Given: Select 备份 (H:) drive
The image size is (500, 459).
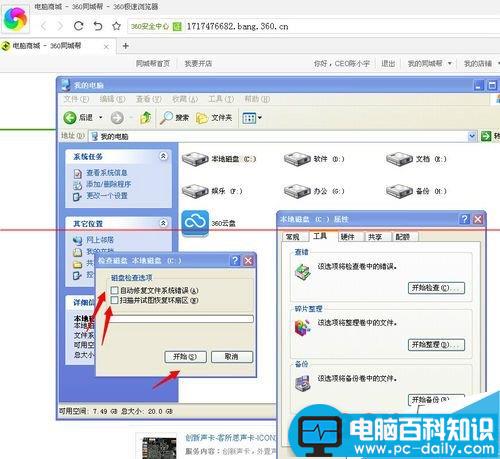Looking at the screenshot, I should tap(416, 191).
